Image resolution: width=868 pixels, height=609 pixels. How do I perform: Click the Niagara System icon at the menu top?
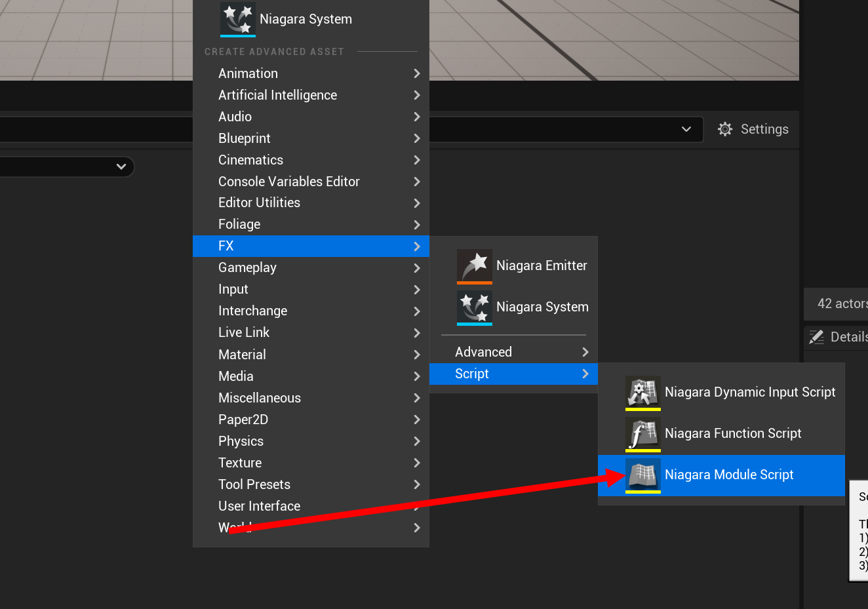[238, 19]
